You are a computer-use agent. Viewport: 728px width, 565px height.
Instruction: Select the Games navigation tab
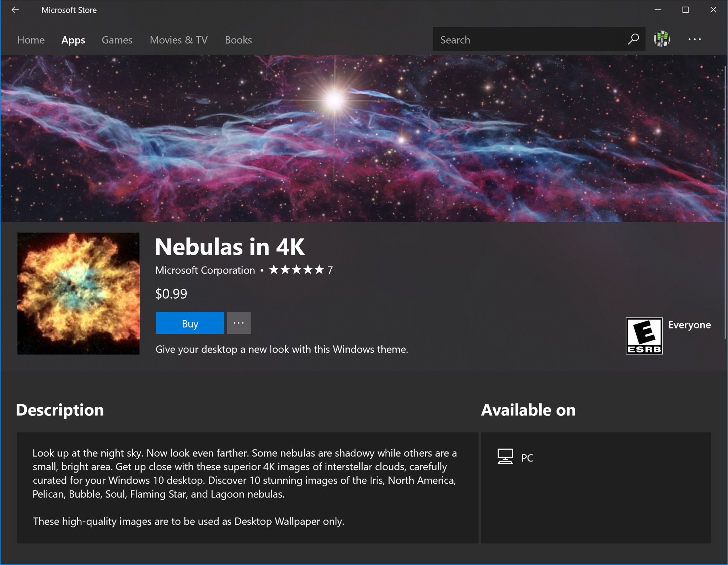tap(116, 40)
